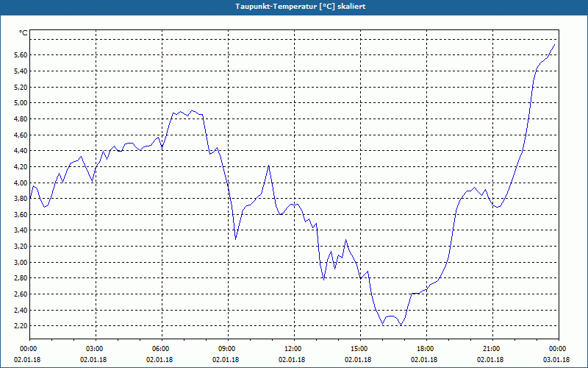
Task: Click the 5,60 y-axis value
Action: click(x=21, y=55)
